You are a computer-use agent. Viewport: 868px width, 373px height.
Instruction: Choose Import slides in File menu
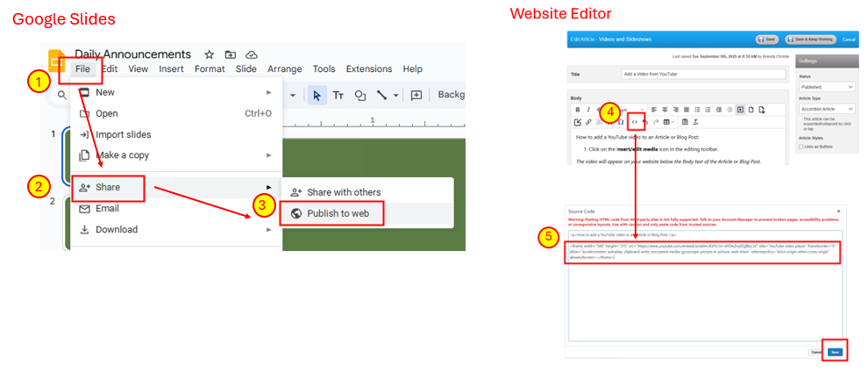pos(176,134)
